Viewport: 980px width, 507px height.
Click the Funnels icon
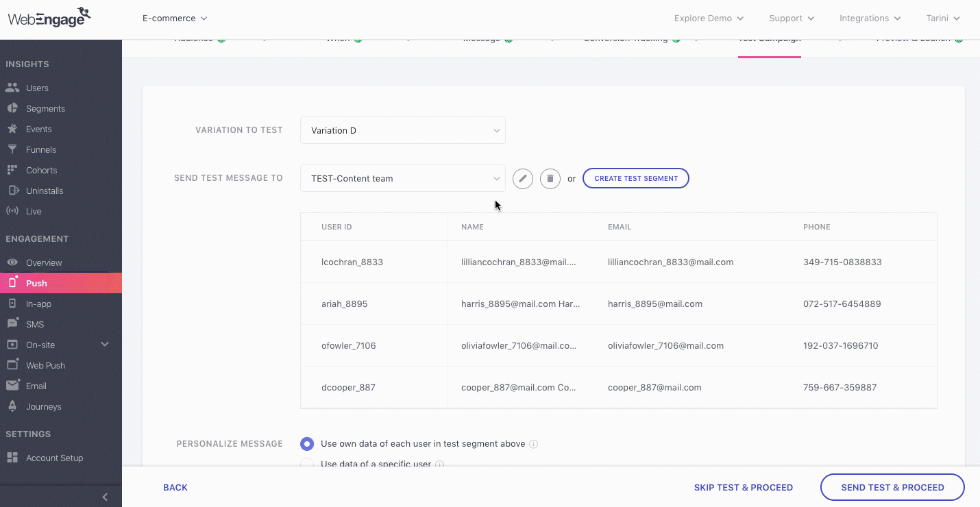[12, 149]
